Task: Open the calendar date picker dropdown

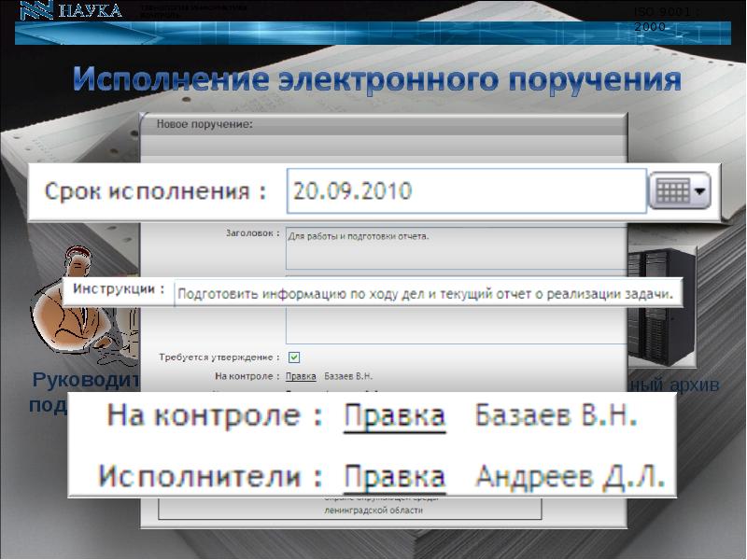Action: coord(680,191)
